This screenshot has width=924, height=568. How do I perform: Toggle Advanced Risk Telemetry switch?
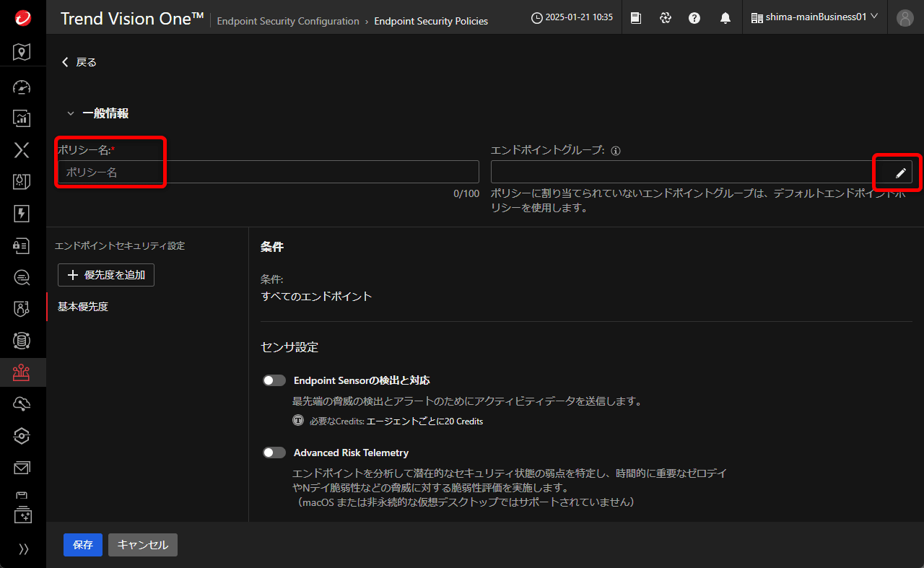tap(274, 453)
